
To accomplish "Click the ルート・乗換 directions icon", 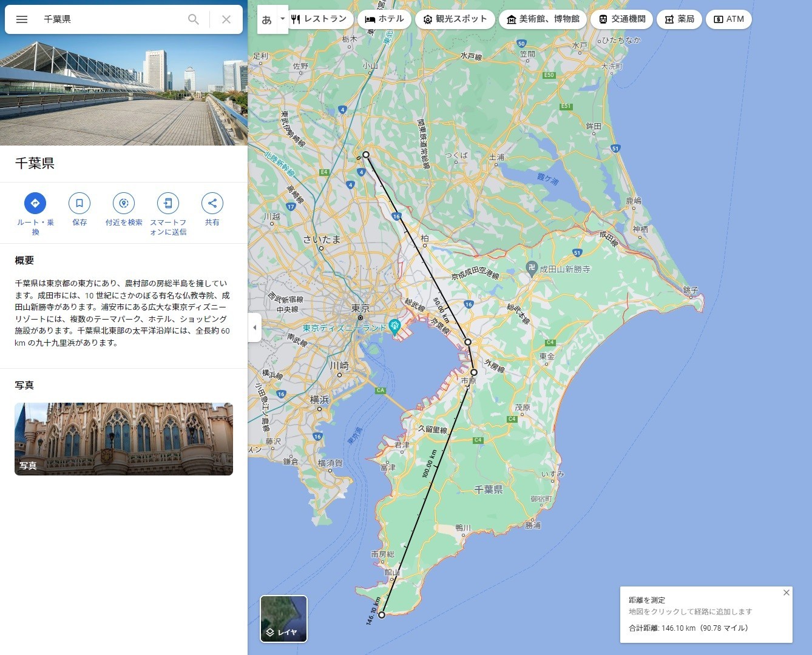I will 35,203.
